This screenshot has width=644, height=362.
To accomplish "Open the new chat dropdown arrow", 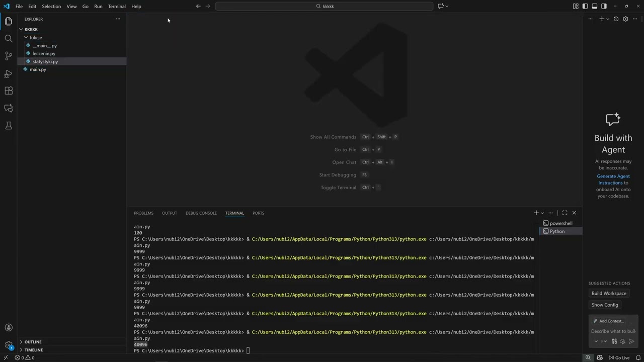I will click(608, 19).
